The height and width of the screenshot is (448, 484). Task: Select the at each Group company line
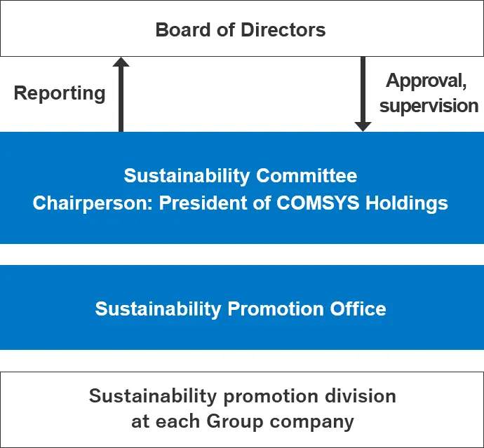242,421
